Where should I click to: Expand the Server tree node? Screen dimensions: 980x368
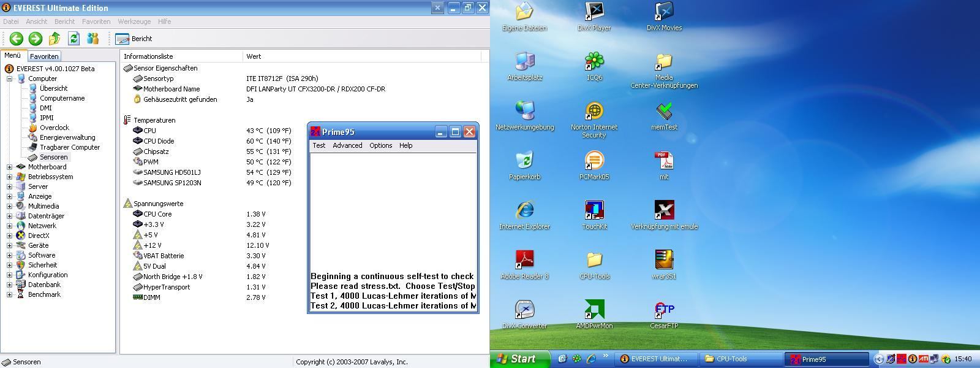pyautogui.click(x=9, y=186)
